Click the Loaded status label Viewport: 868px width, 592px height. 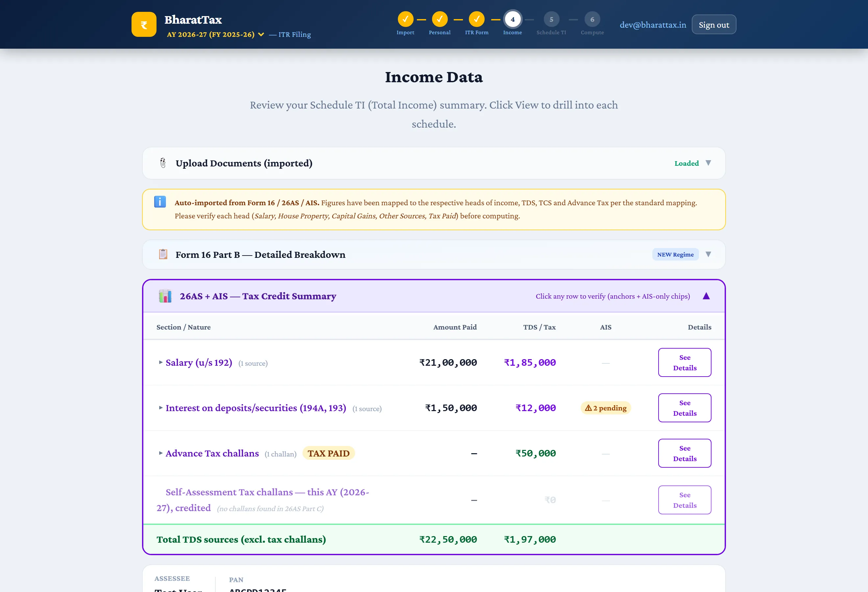[x=687, y=163]
